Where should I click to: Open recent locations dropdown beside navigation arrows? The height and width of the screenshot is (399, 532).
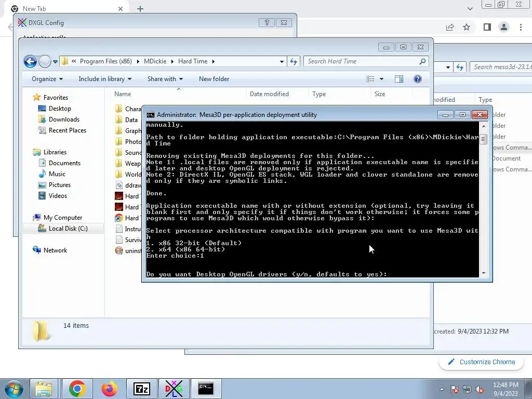[55, 61]
